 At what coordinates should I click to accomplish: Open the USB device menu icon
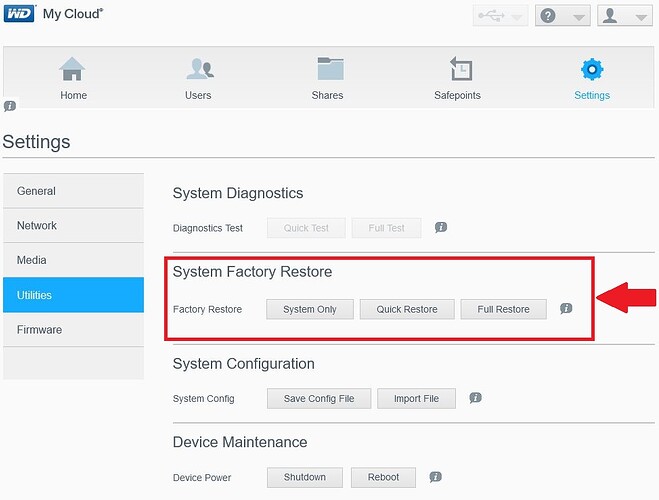click(491, 16)
